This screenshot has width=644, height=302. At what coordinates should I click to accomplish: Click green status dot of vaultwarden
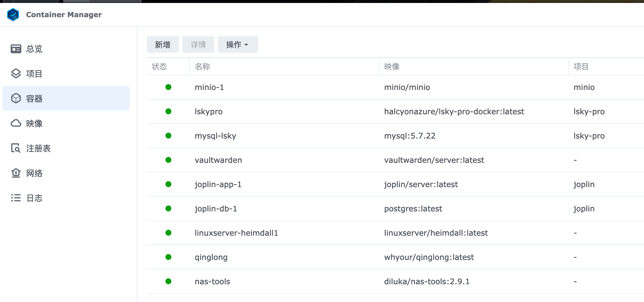[168, 160]
